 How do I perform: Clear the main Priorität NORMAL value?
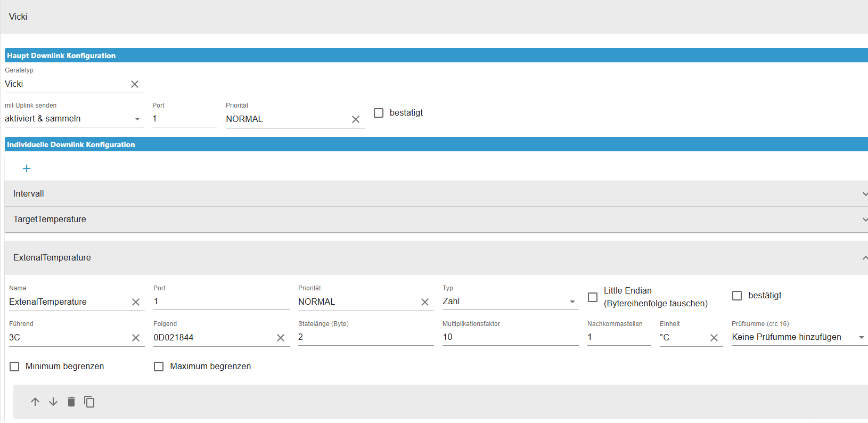(x=356, y=119)
